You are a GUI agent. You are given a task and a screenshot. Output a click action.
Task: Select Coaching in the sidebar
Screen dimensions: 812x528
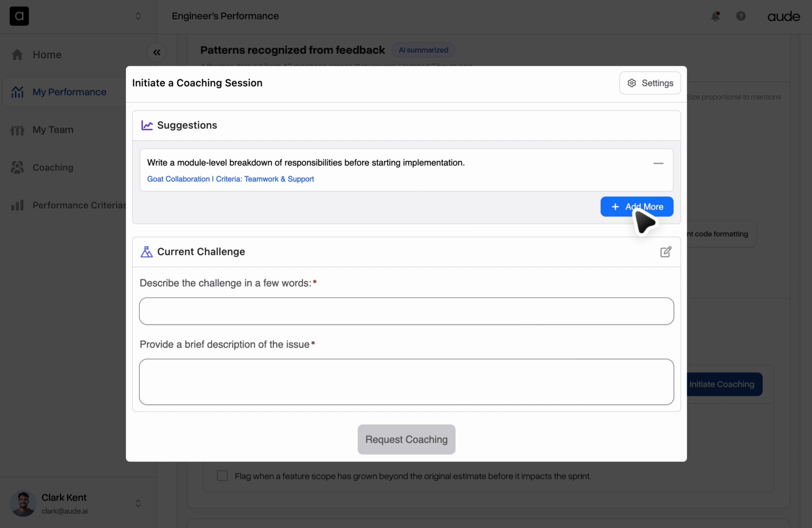(x=53, y=167)
